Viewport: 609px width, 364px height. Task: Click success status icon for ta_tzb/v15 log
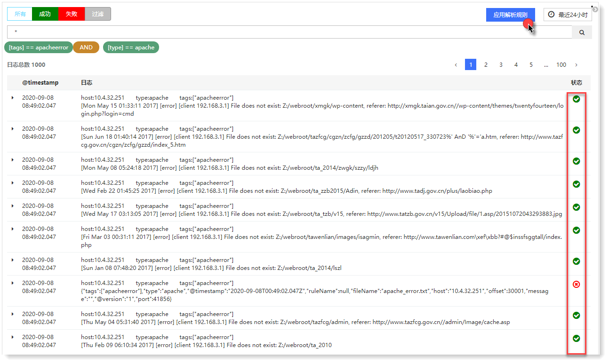(x=576, y=207)
